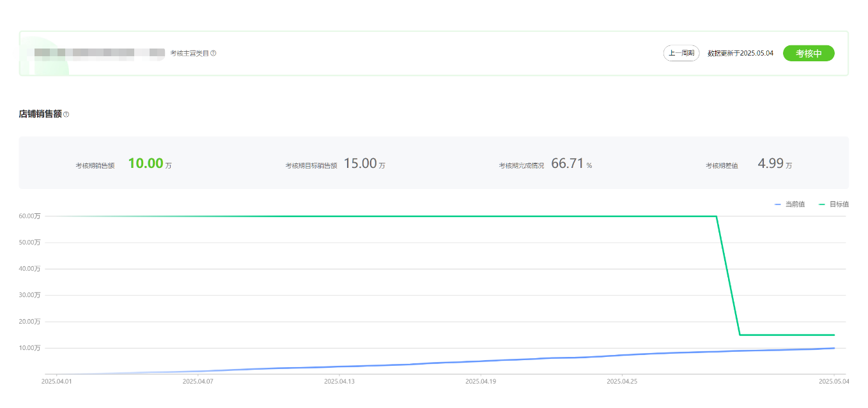Click the 4.99万 考核期差值 value
Viewport: 868px width, 408px height.
tap(771, 163)
